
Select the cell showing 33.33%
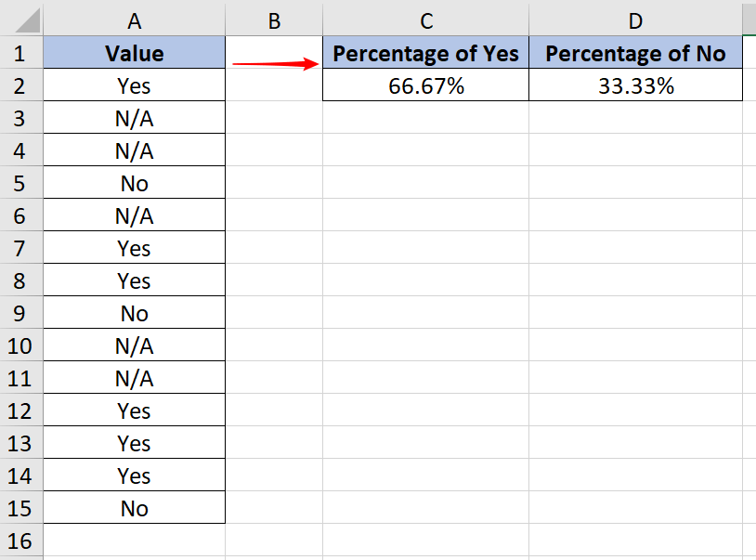[x=635, y=85]
